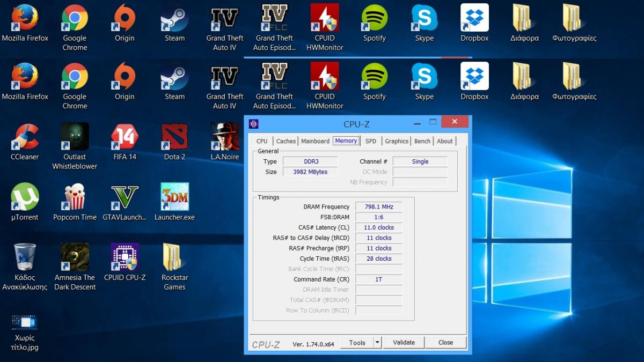Screen dimensions: 644x362
Task: Select the CAS# Latency value 11.0 clocks
Action: [x=378, y=227]
